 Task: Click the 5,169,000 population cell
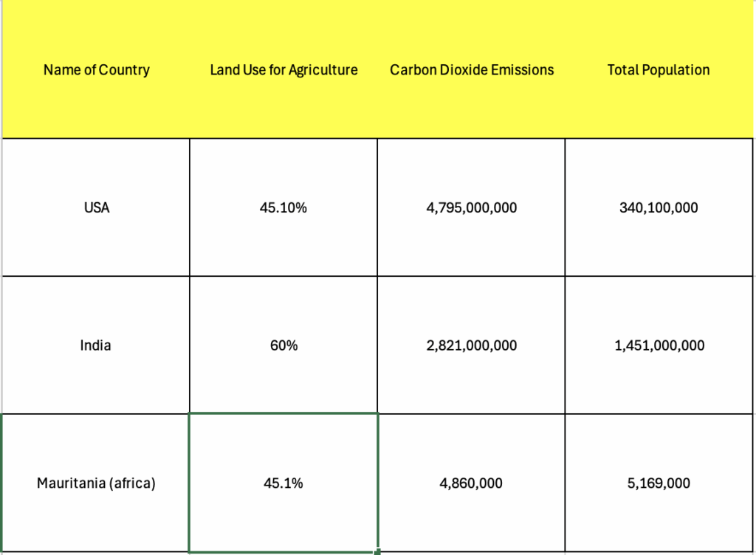(659, 483)
